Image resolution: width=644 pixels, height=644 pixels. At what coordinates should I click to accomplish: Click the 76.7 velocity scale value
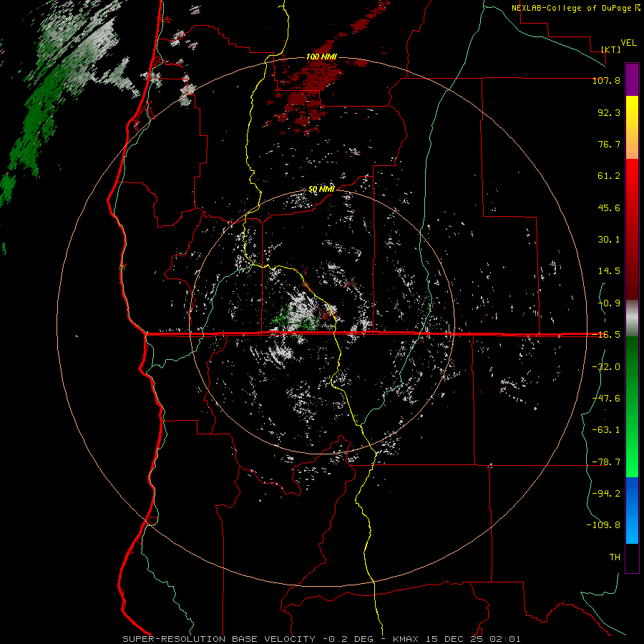(609, 144)
